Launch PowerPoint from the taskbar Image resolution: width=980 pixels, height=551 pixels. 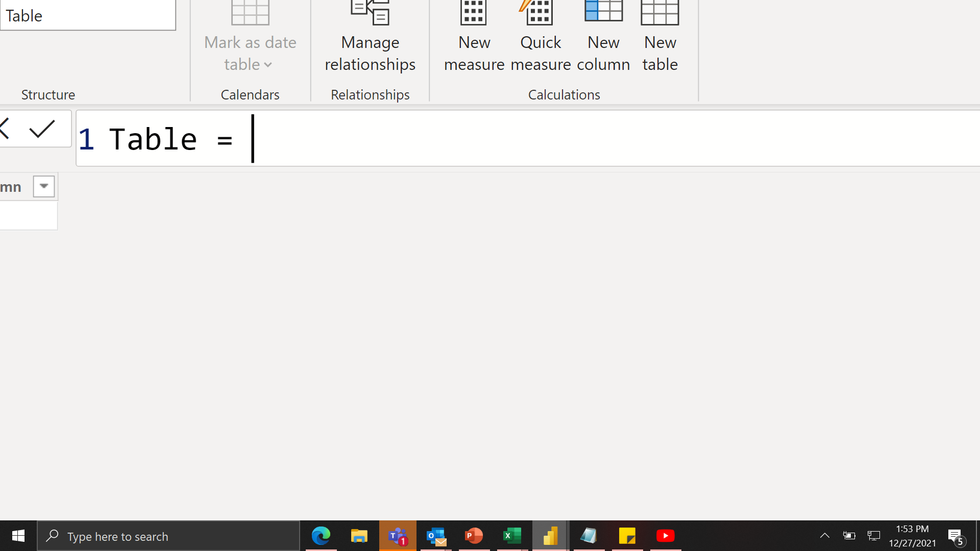click(474, 536)
